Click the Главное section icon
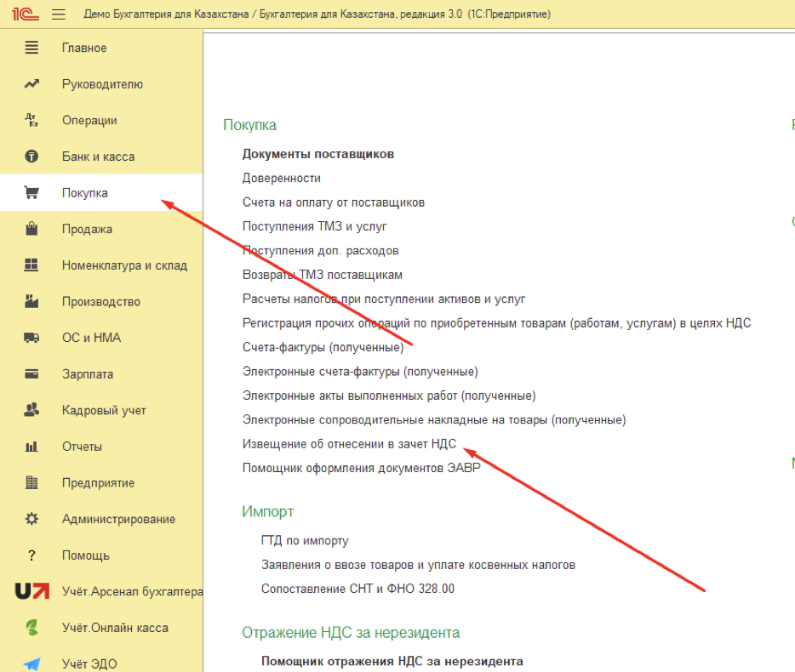This screenshot has height=672, width=795. (x=31, y=48)
